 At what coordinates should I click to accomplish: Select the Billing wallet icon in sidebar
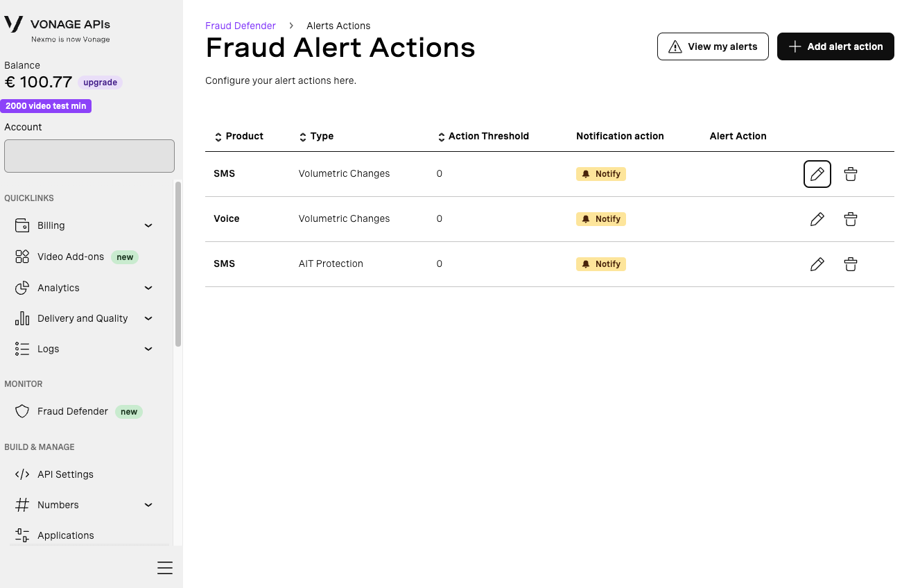[22, 225]
